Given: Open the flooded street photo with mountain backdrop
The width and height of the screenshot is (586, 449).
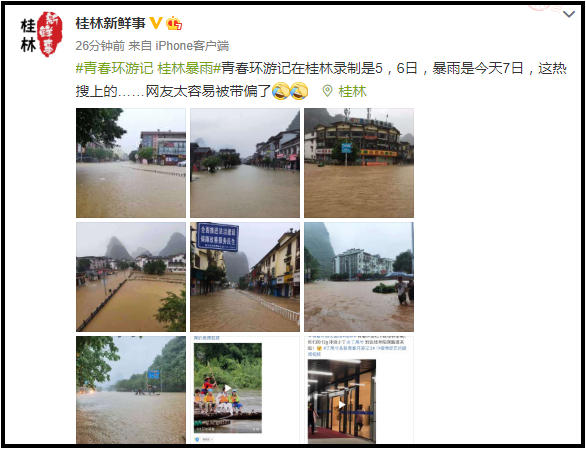Looking at the screenshot, I should [245, 163].
